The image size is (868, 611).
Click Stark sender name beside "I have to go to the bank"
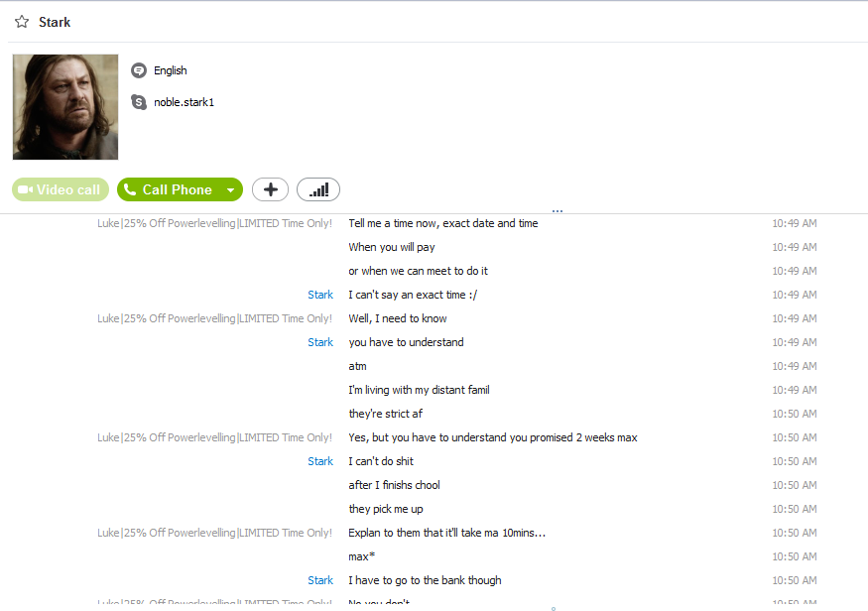[x=320, y=580]
